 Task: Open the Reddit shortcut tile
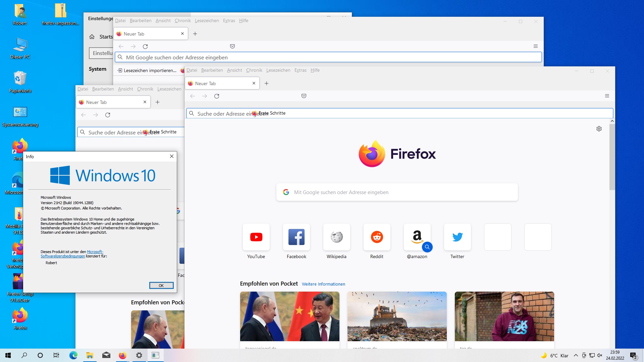[377, 237]
